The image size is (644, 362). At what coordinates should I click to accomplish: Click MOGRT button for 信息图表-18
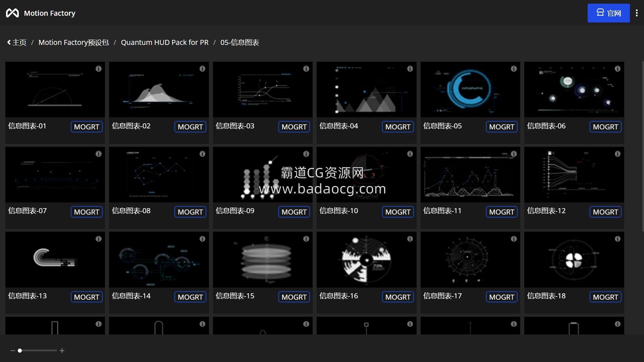tap(605, 297)
